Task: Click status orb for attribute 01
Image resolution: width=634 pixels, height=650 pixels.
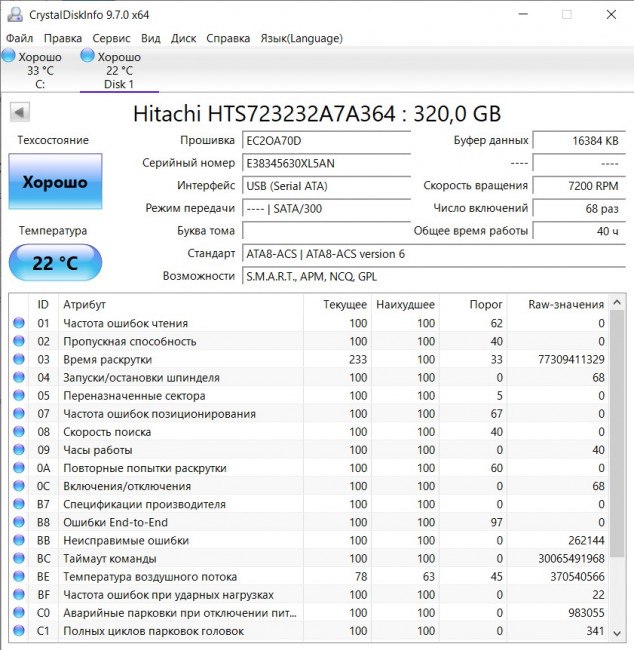Action: pos(19,323)
